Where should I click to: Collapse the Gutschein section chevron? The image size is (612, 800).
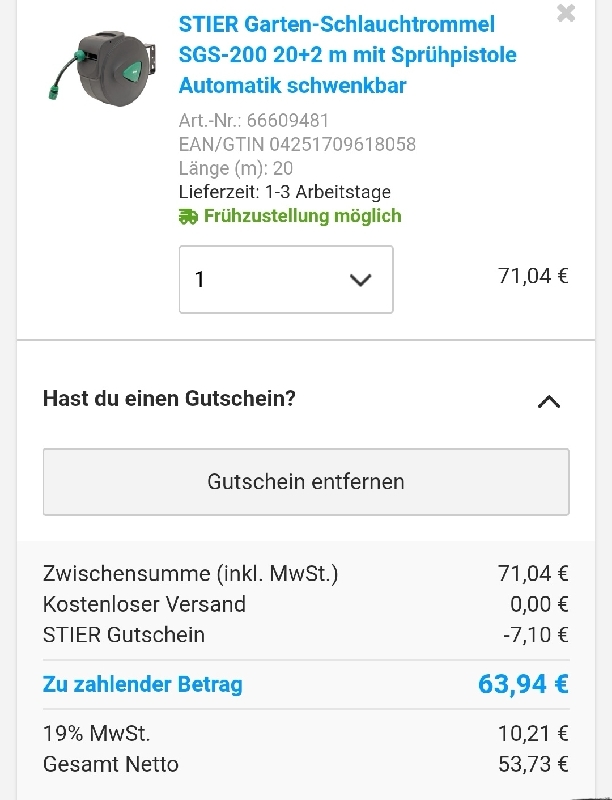pos(548,401)
